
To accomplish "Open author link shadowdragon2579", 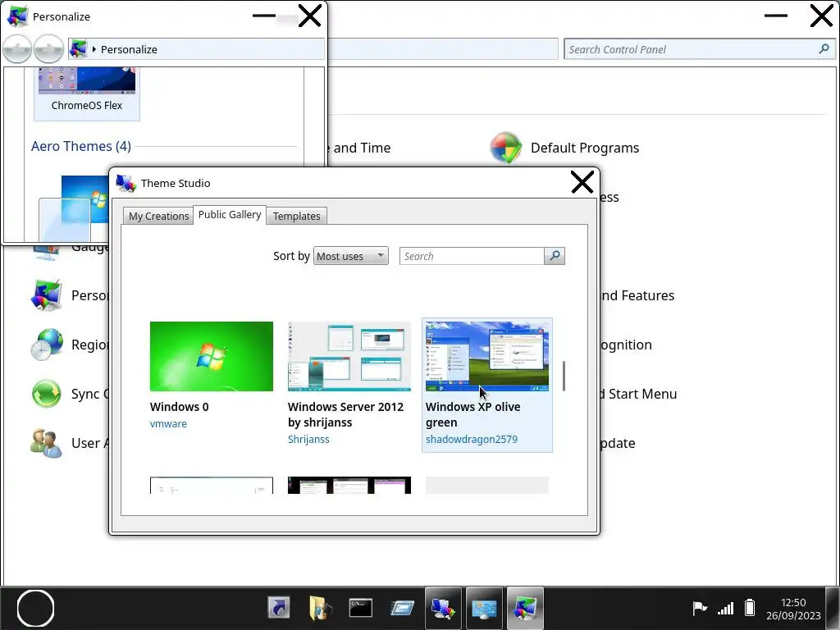I will (x=472, y=440).
